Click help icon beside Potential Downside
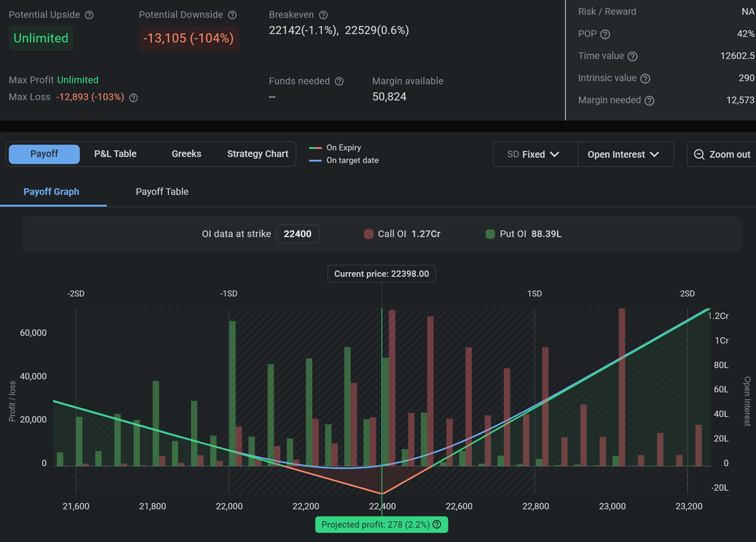Viewport: 756px width, 542px height. 232,15
